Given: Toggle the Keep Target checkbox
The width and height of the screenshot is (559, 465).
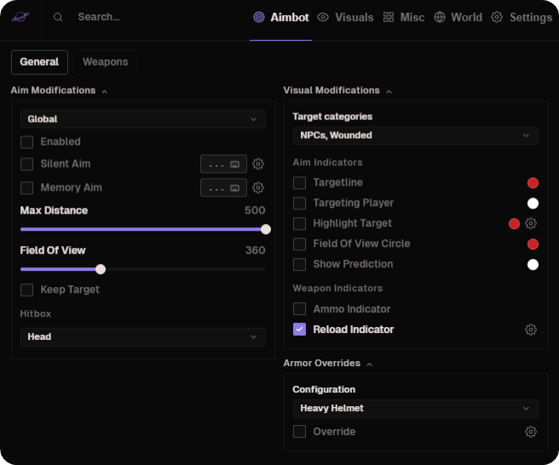Looking at the screenshot, I should 27,290.
